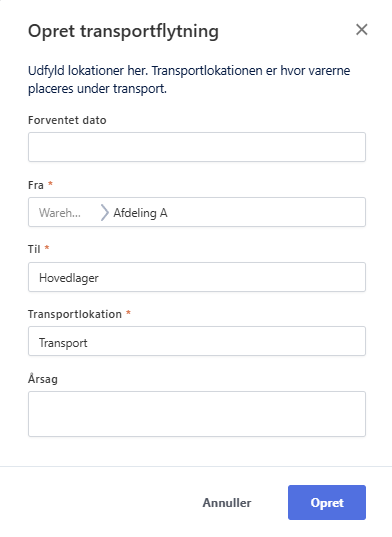Click the required asterisk next to Fra
392x537 pixels.
coord(50,184)
